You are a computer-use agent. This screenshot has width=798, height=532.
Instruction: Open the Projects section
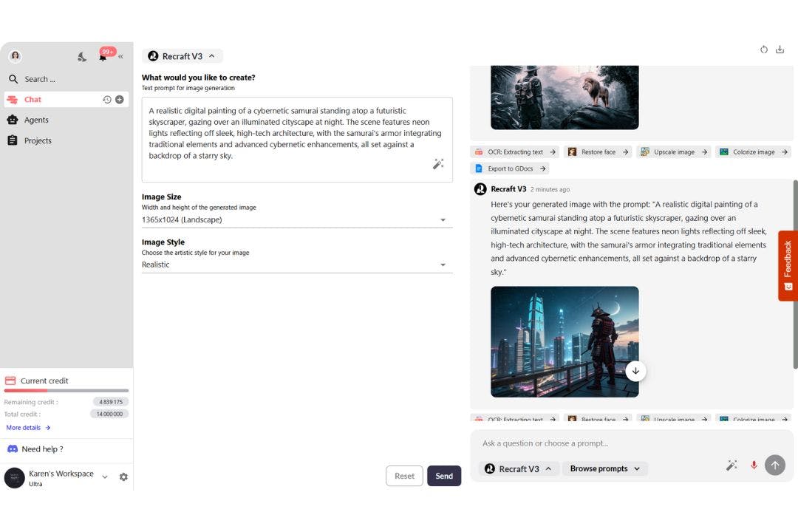66,140
